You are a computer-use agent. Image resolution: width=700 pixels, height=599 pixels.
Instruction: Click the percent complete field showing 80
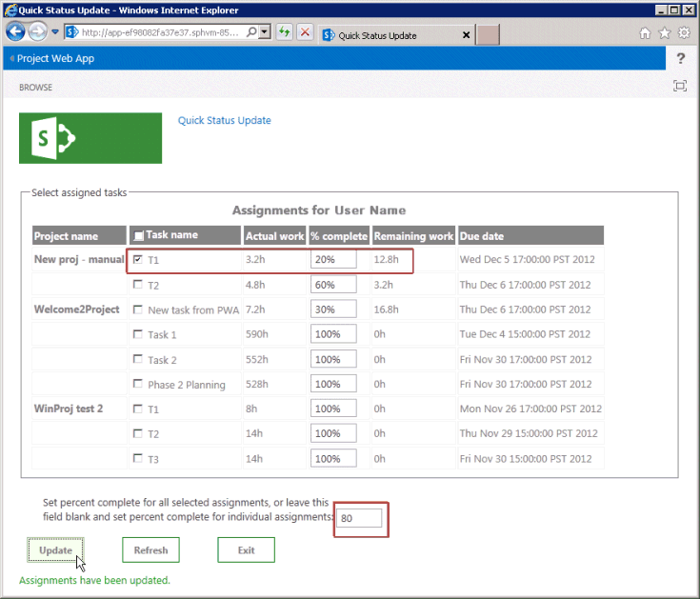[x=361, y=518]
